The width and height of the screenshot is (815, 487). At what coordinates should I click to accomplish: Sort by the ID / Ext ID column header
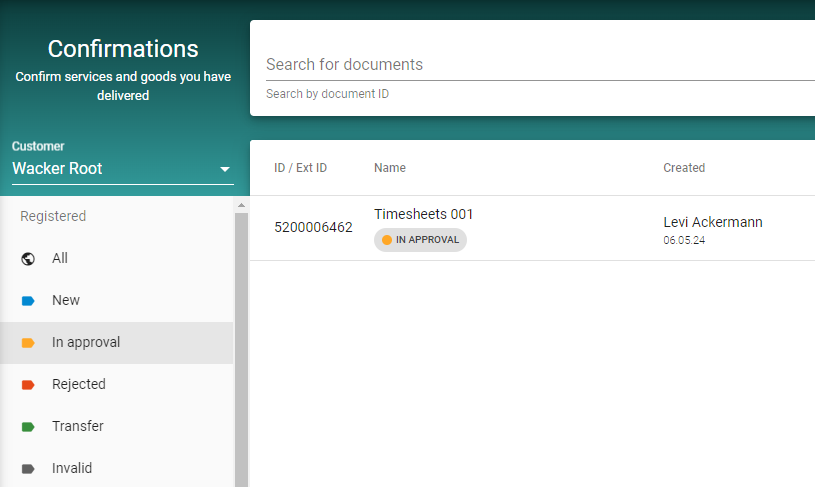coord(300,168)
